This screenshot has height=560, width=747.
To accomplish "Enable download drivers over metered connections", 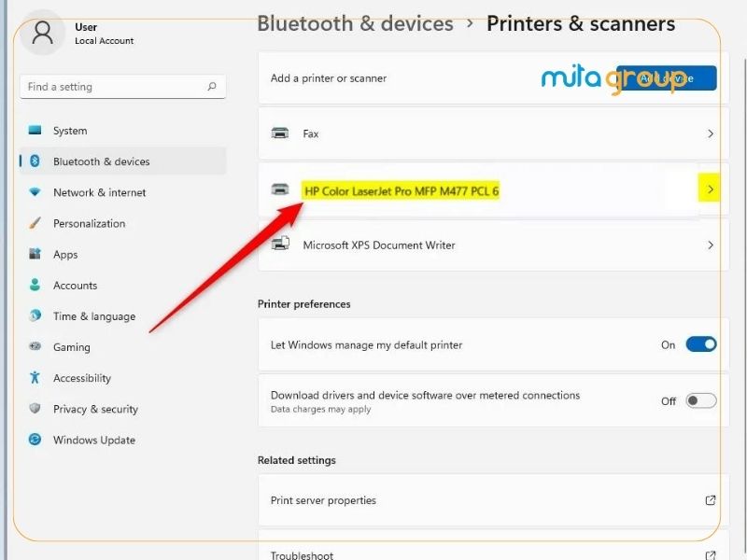I will coord(701,400).
